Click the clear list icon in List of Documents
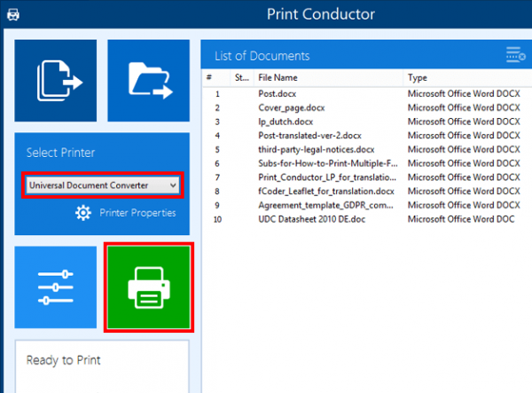The height and width of the screenshot is (393, 532). point(516,55)
